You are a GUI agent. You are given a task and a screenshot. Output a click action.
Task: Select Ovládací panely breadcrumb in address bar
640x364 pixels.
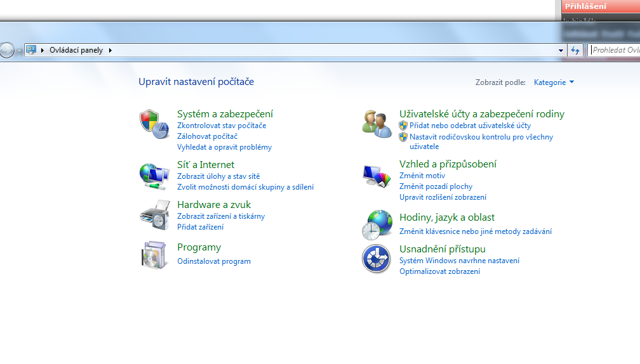76,50
